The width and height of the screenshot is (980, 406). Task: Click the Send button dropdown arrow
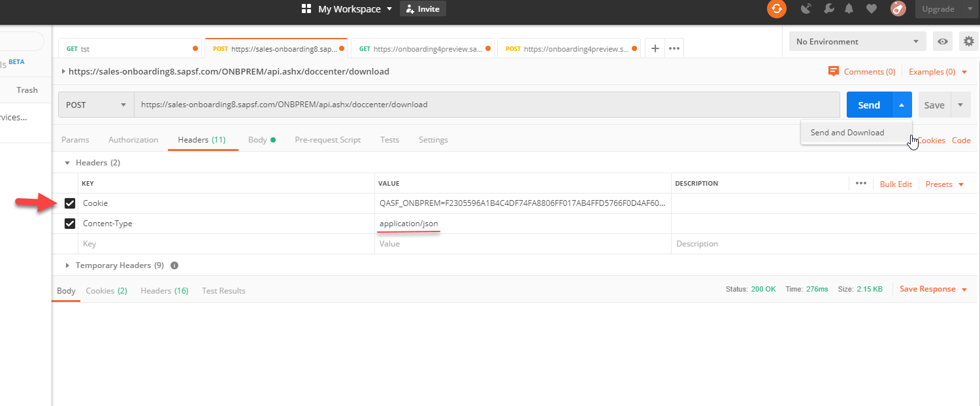point(902,105)
